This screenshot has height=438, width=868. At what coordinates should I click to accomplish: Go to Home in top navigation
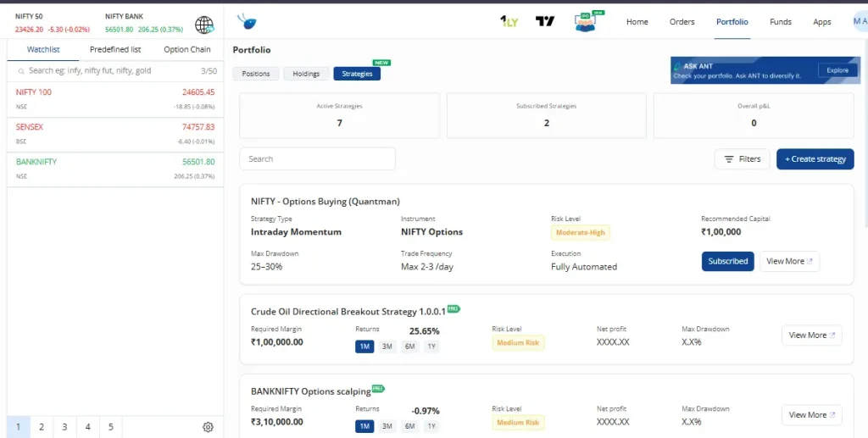tap(637, 21)
